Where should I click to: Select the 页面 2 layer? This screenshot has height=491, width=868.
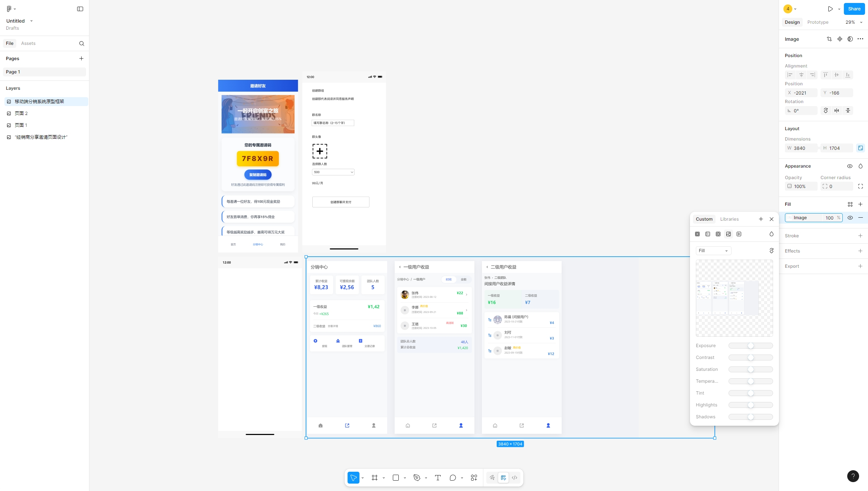coord(21,113)
